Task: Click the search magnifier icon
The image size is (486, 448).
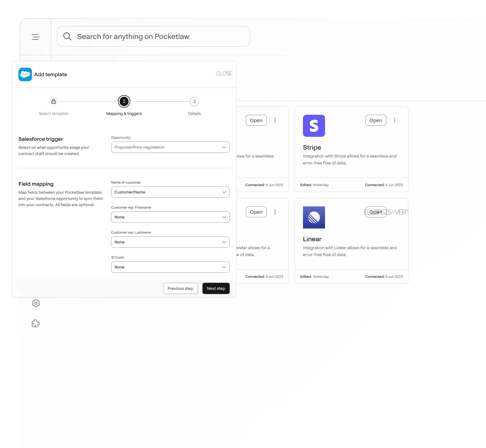Action: [x=67, y=37]
